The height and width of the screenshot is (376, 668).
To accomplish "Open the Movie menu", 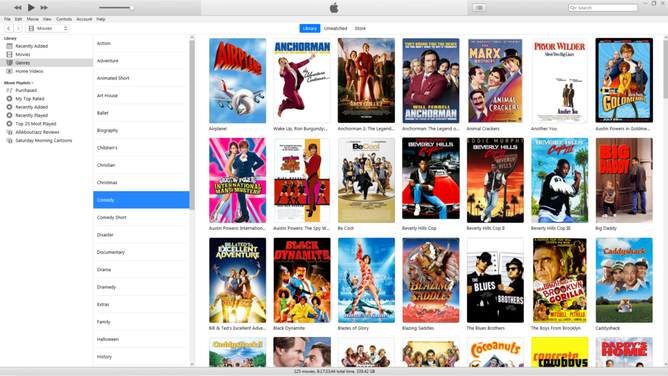I will coord(32,19).
